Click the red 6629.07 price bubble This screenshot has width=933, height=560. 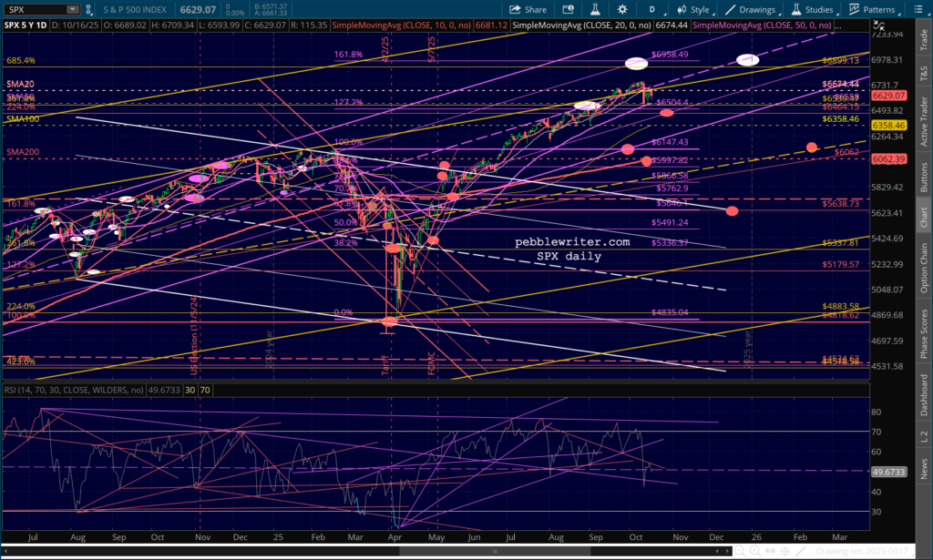click(888, 95)
